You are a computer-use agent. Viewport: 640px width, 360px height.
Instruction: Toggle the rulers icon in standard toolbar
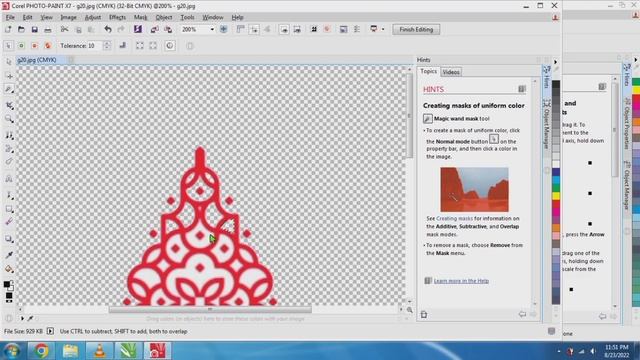pyautogui.click(x=240, y=29)
